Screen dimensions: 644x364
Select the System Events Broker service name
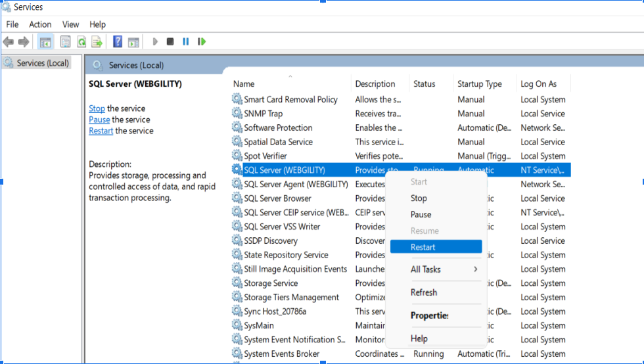(281, 353)
